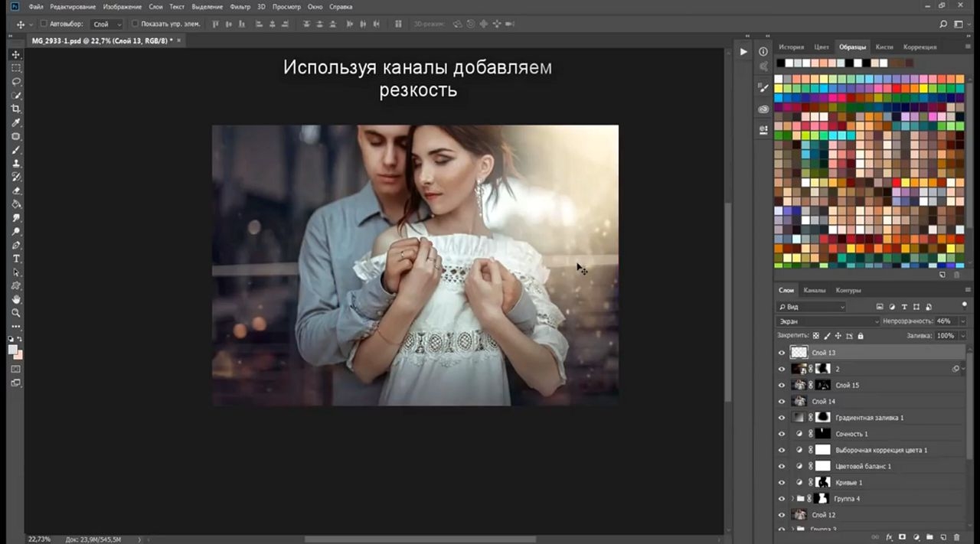
Task: Switch to the Каналы tab
Action: (x=815, y=290)
